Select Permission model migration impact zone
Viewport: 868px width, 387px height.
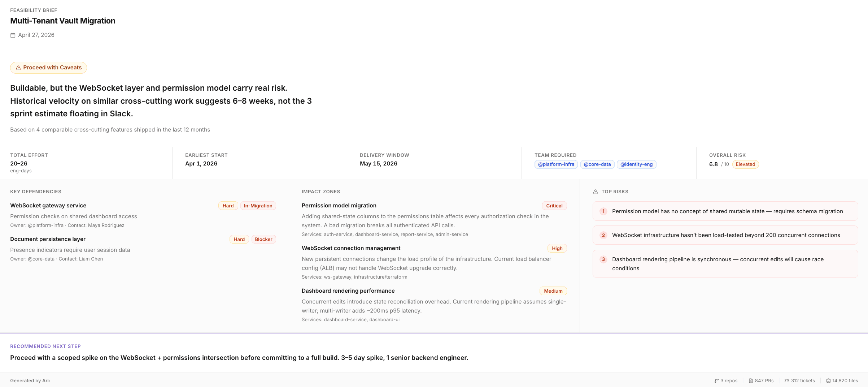pyautogui.click(x=339, y=206)
